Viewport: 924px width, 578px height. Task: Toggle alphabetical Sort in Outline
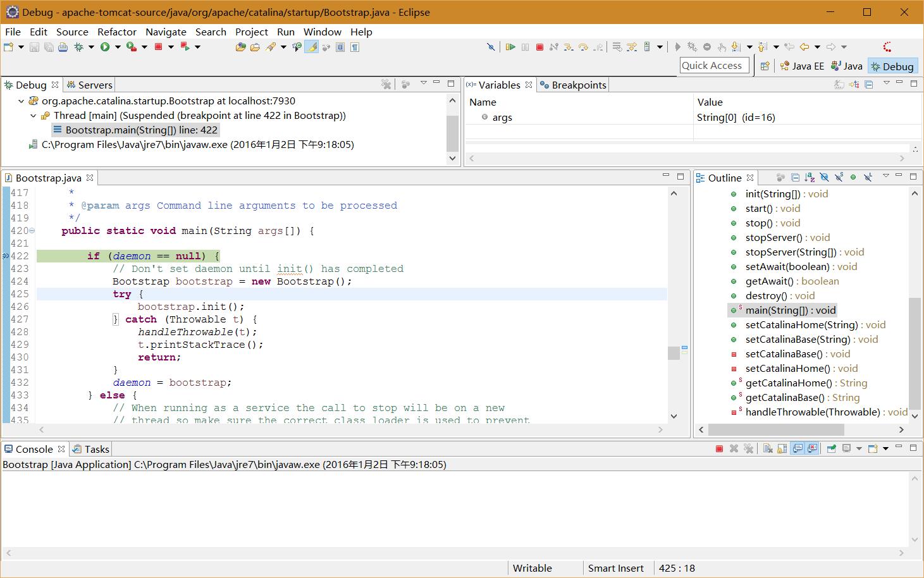810,178
